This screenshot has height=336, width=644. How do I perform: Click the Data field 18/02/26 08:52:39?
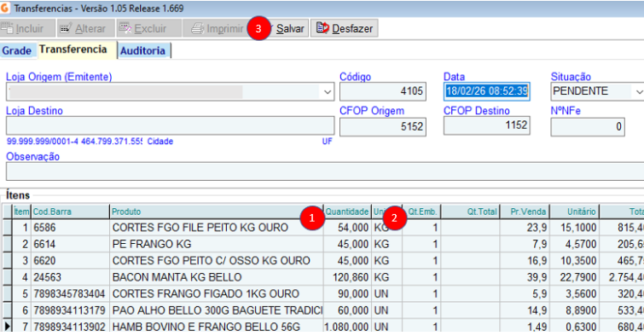pyautogui.click(x=487, y=91)
